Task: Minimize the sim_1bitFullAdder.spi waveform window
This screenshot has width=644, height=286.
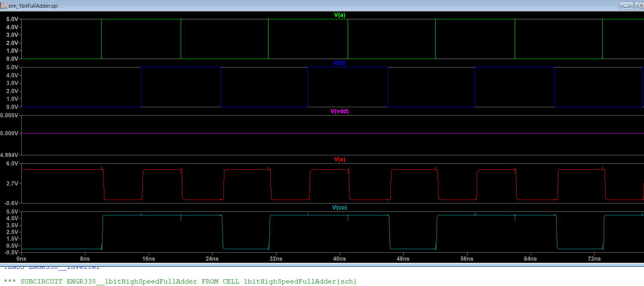Action: [x=626, y=6]
